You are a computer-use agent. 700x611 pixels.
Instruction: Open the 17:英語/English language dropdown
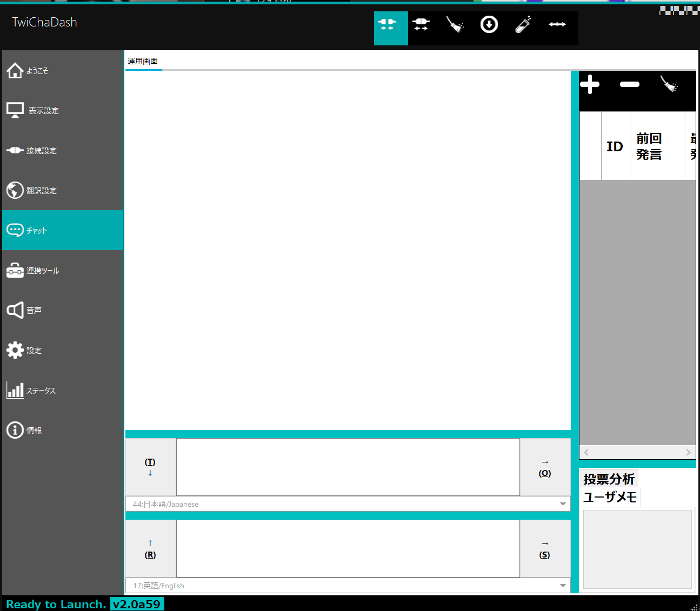point(348,586)
